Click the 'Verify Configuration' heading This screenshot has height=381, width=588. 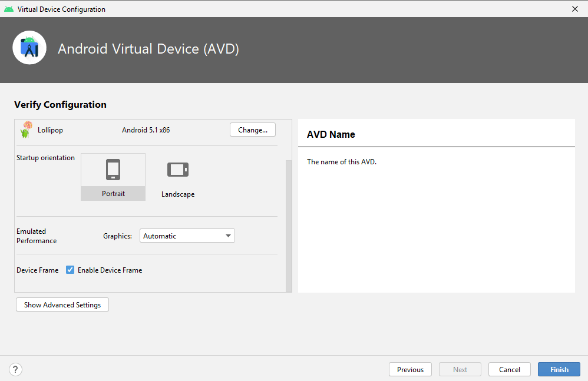pyautogui.click(x=60, y=104)
